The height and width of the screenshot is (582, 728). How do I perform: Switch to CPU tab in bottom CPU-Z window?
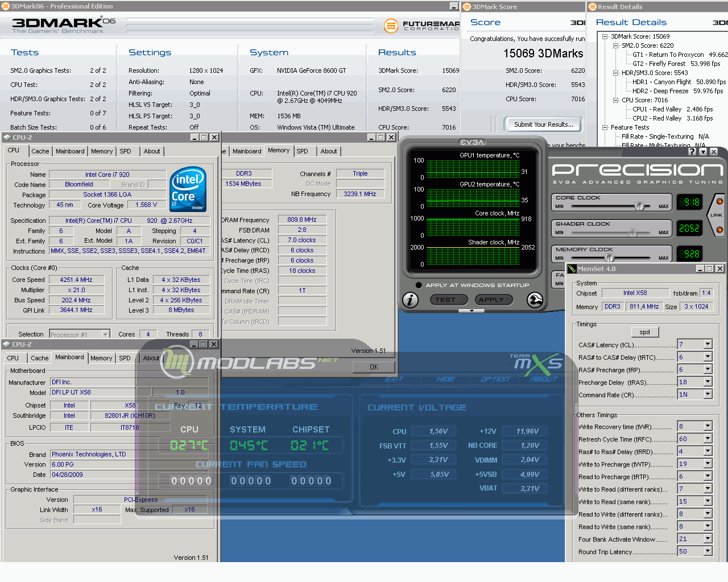coord(13,358)
